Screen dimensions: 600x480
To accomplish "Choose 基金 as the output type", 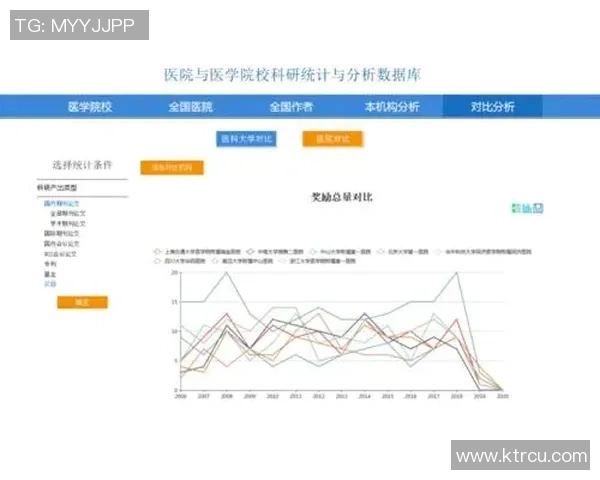I will [x=50, y=274].
